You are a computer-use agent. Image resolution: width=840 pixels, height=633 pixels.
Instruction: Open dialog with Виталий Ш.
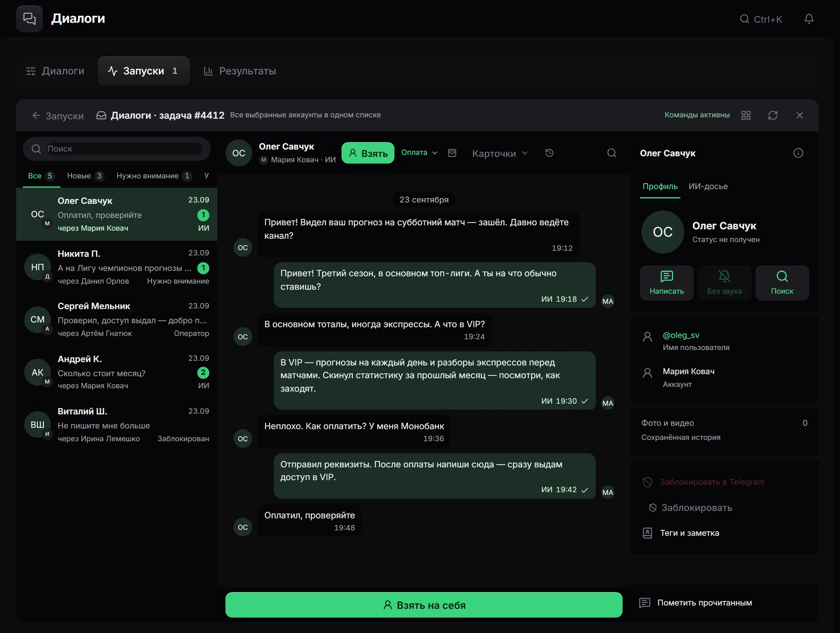point(117,425)
